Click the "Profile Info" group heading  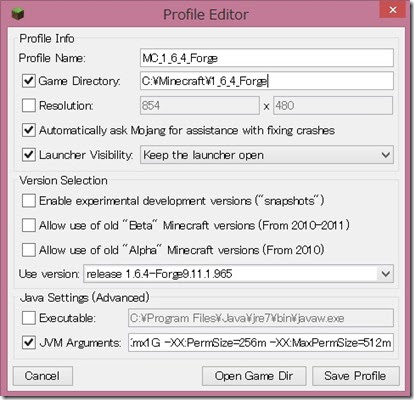(x=47, y=38)
